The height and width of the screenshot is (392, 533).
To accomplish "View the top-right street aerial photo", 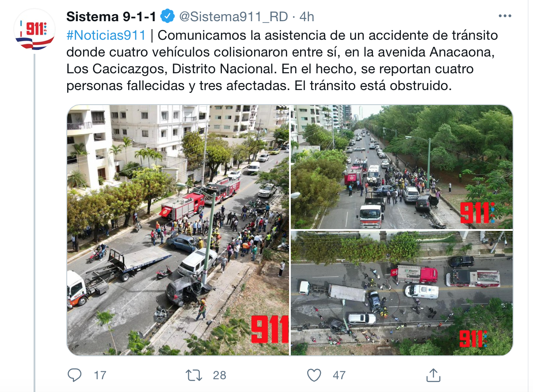I will click(x=402, y=167).
